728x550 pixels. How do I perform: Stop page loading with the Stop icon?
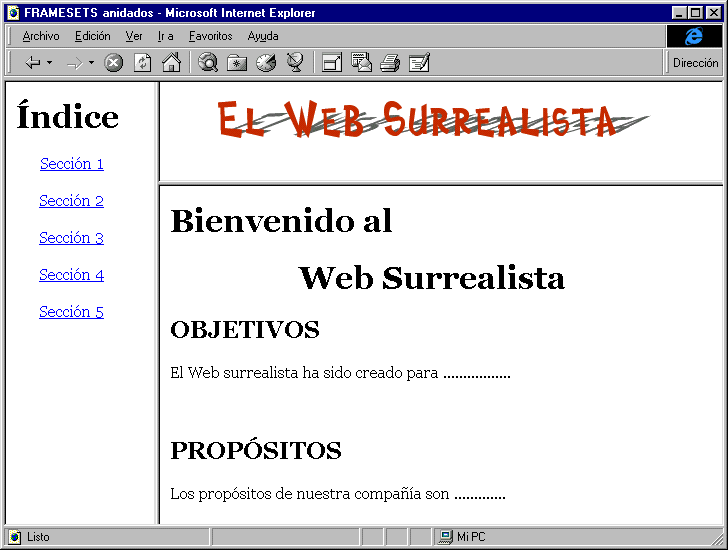[x=113, y=63]
